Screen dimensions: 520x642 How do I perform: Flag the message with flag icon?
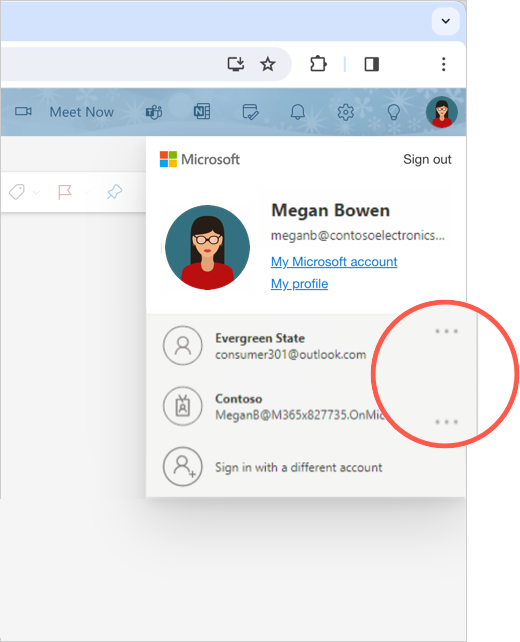(x=65, y=192)
